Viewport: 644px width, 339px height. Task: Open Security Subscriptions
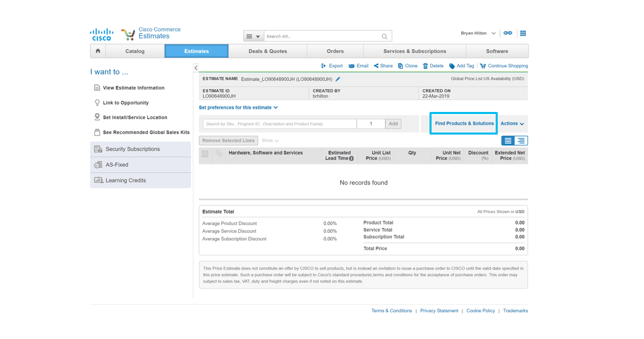(141, 149)
